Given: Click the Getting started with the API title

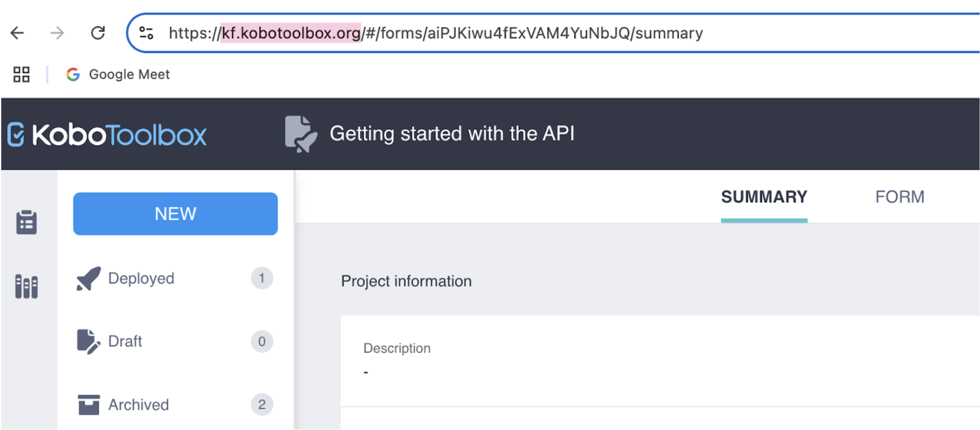Looking at the screenshot, I should [x=452, y=134].
